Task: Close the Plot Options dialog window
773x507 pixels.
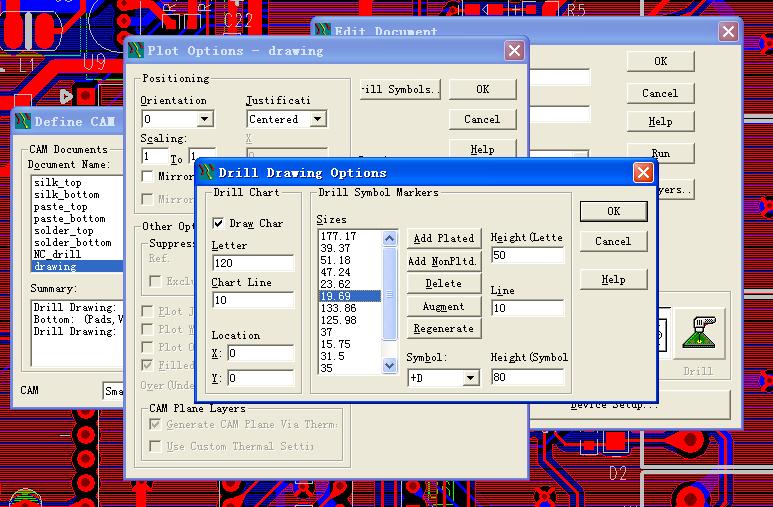Action: [x=514, y=50]
